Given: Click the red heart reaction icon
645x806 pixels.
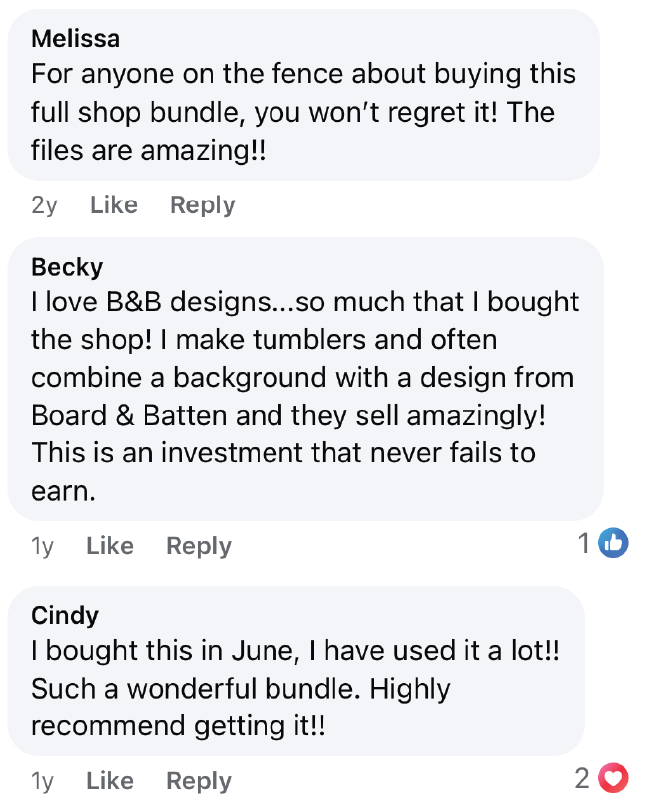Looking at the screenshot, I should pyautogui.click(x=612, y=777).
